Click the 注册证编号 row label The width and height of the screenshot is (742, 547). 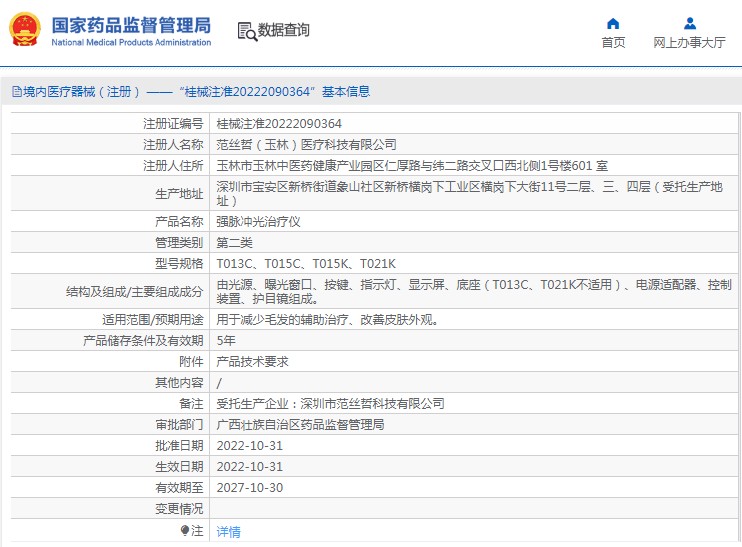(173, 124)
